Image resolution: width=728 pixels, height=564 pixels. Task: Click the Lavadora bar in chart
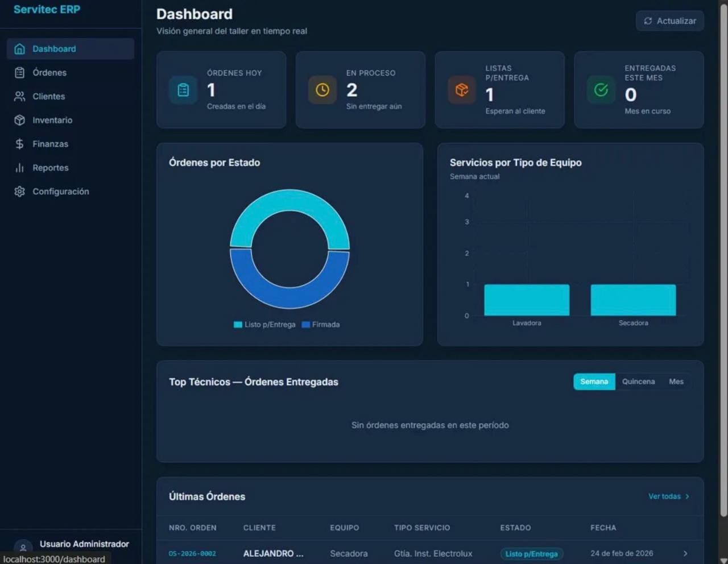[527, 300]
